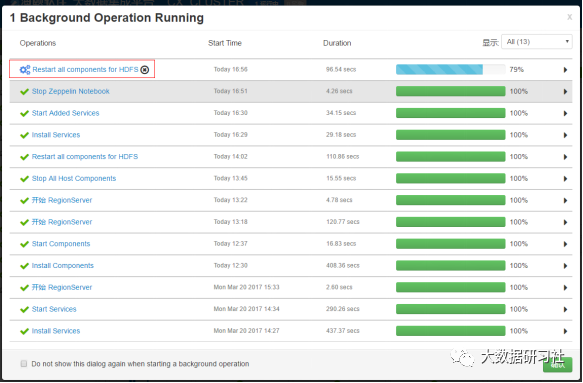Image resolution: width=583 pixels, height=383 pixels.
Task: Open the 'Install Services' link from Today 16:29
Action: (x=56, y=135)
